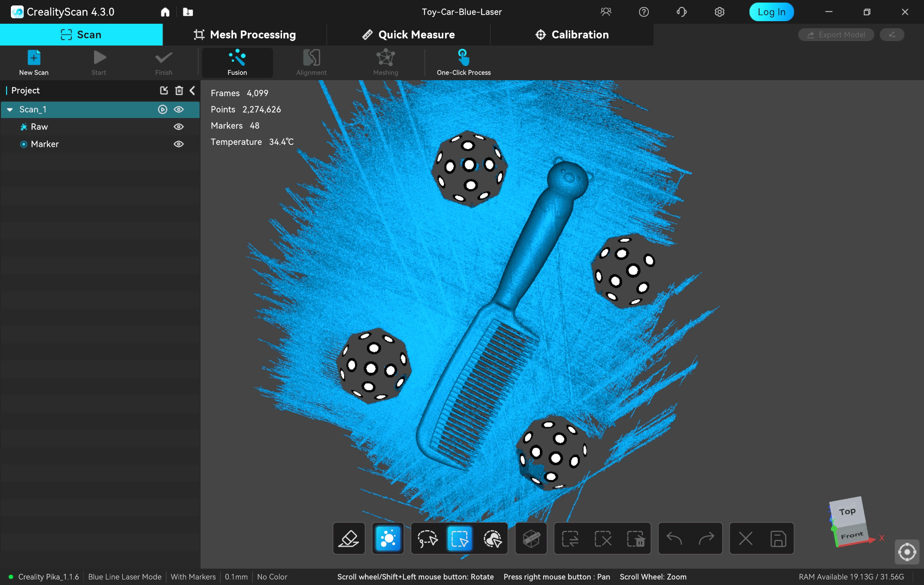Select the rectangle selection tool
924x585 pixels.
tap(460, 538)
